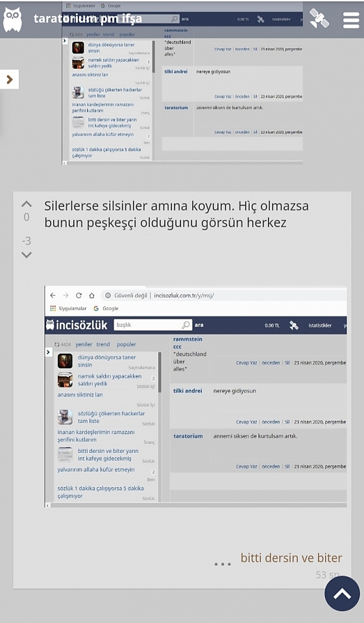This screenshot has width=364, height=623.
Task: Tap the owl logo icon
Action: 12,19
